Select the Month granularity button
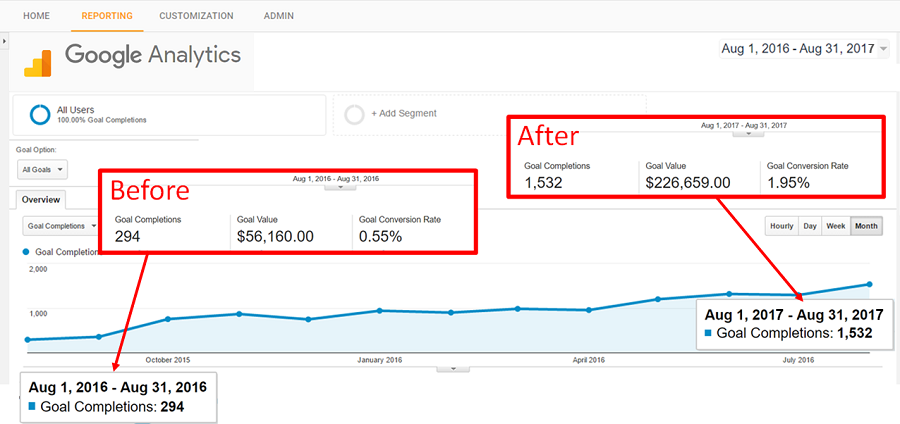900x424 pixels. [x=866, y=226]
